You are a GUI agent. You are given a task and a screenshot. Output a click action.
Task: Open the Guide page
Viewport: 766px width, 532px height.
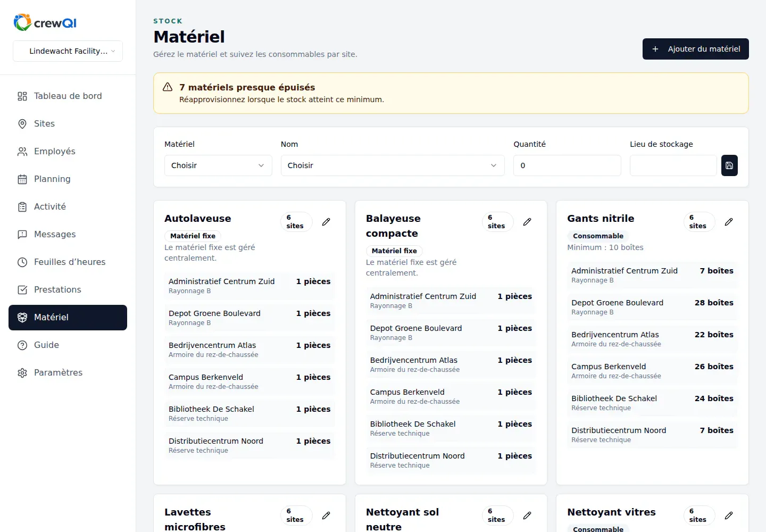(68, 345)
